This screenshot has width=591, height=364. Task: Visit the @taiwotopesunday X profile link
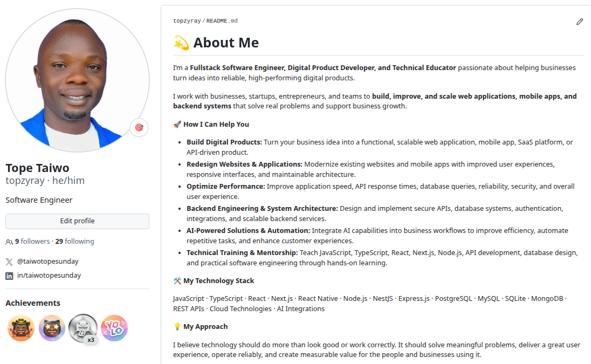(x=48, y=262)
